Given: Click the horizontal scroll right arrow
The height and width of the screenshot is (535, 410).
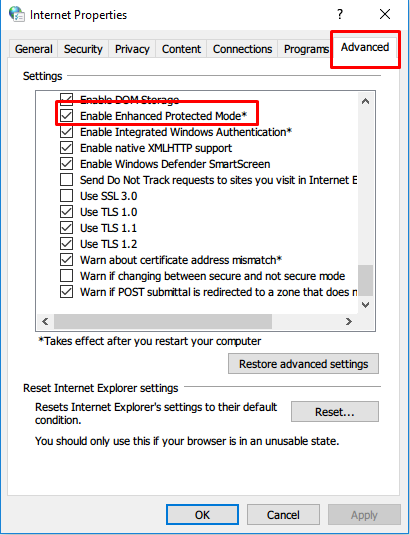Looking at the screenshot, I should point(348,321).
